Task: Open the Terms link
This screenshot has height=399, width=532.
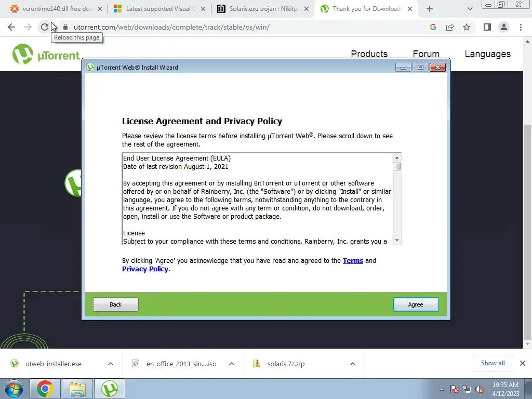Action: pos(353,261)
